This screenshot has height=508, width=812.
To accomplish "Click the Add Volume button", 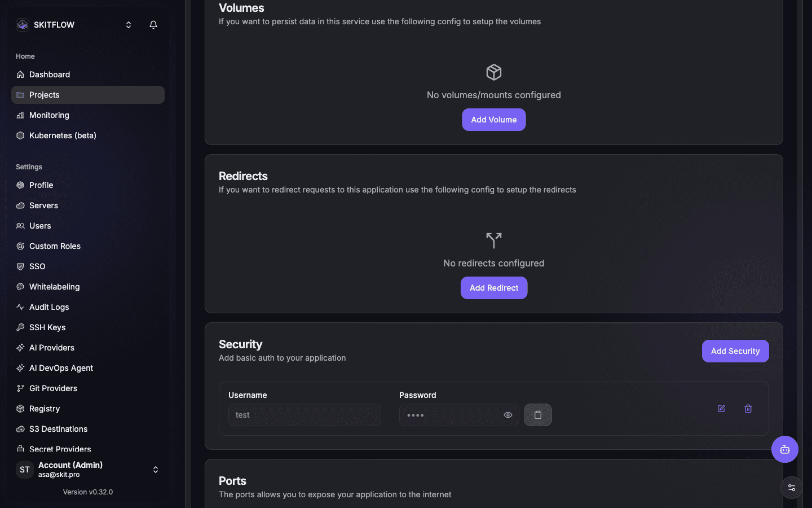I will (x=494, y=120).
